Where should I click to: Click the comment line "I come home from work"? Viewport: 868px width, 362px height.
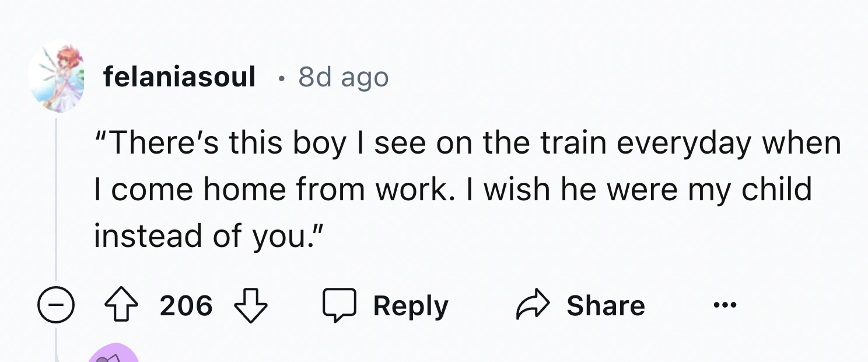pos(453,189)
